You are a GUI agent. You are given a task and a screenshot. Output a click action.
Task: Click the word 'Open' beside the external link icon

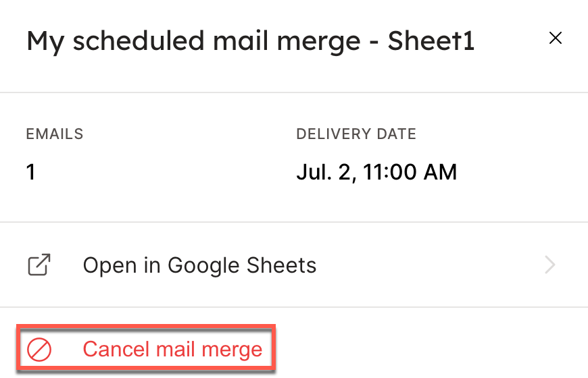(x=107, y=265)
